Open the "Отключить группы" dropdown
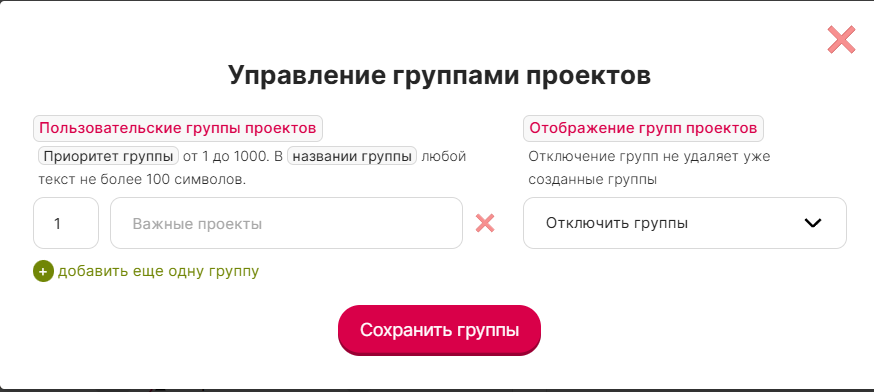Image resolution: width=874 pixels, height=392 pixels. point(684,223)
